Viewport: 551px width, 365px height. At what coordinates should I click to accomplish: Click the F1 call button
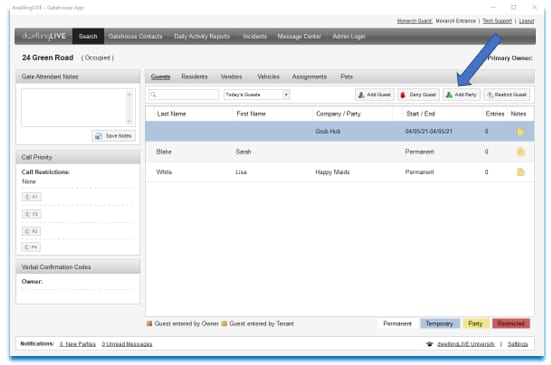32,197
